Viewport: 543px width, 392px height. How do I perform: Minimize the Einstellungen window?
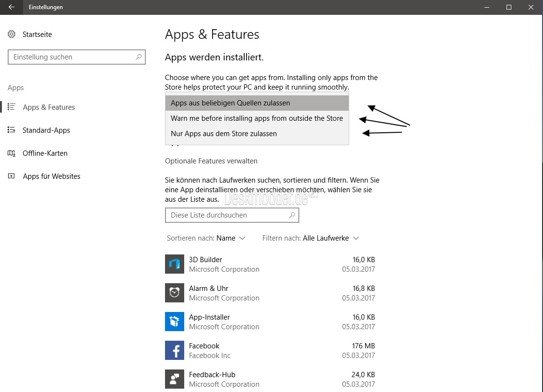point(487,7)
